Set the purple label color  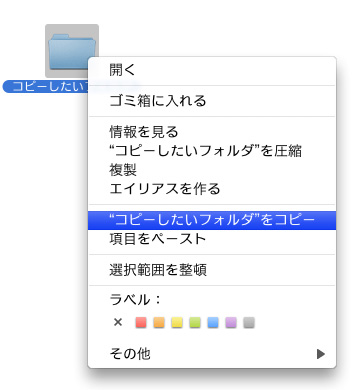(x=231, y=322)
